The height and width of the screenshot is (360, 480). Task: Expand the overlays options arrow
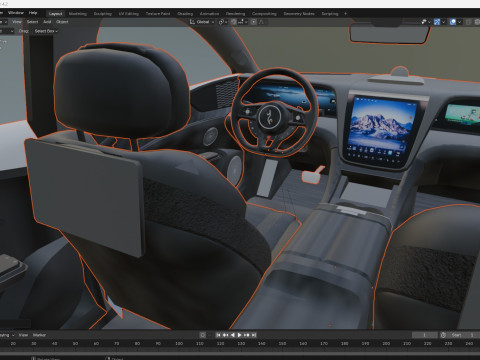[x=459, y=22]
